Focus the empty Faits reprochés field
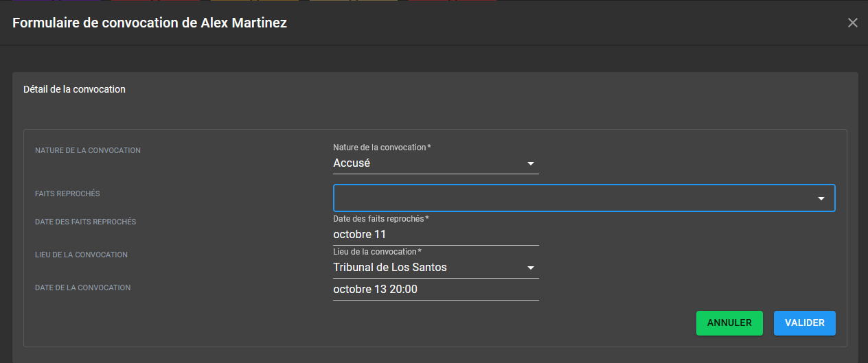The height and width of the screenshot is (363, 868). [570, 198]
